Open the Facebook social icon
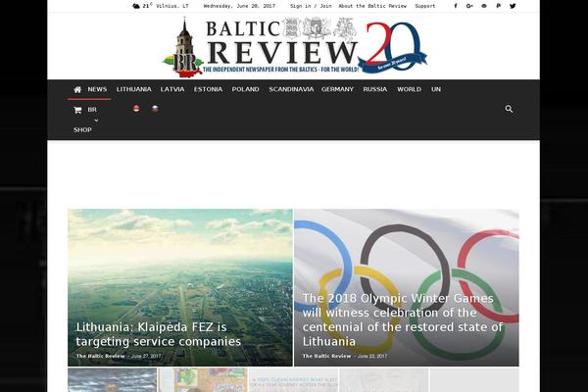This screenshot has width=588, height=392. coord(456,6)
